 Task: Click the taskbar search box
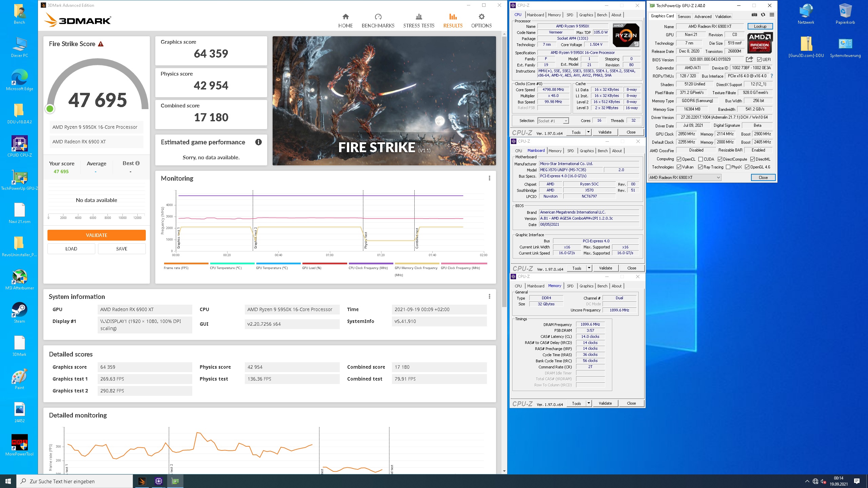pos(75,481)
